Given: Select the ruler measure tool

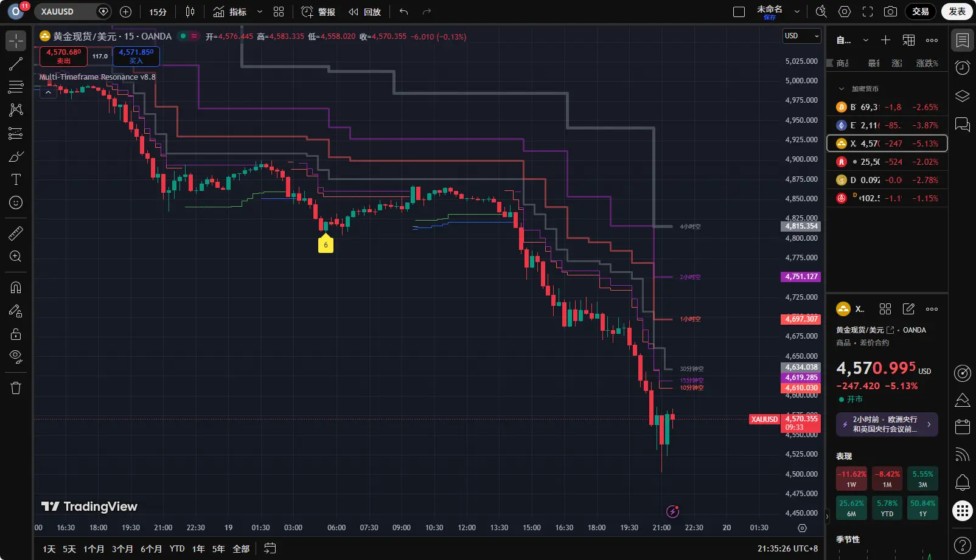Looking at the screenshot, I should point(16,233).
